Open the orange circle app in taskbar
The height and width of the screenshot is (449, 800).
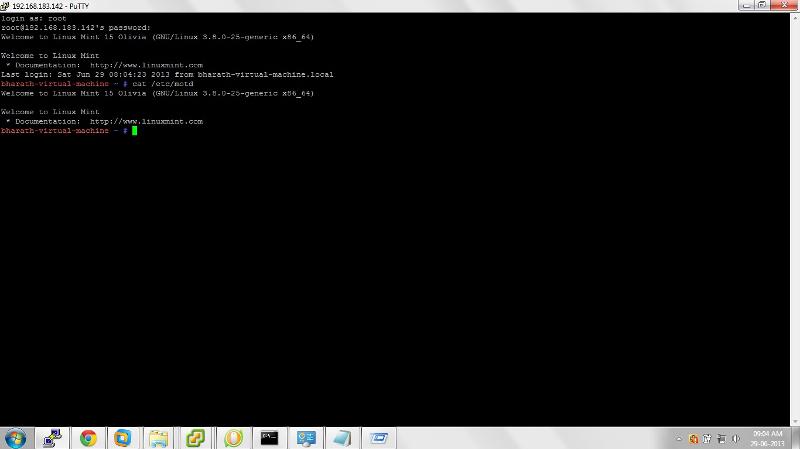(233, 438)
